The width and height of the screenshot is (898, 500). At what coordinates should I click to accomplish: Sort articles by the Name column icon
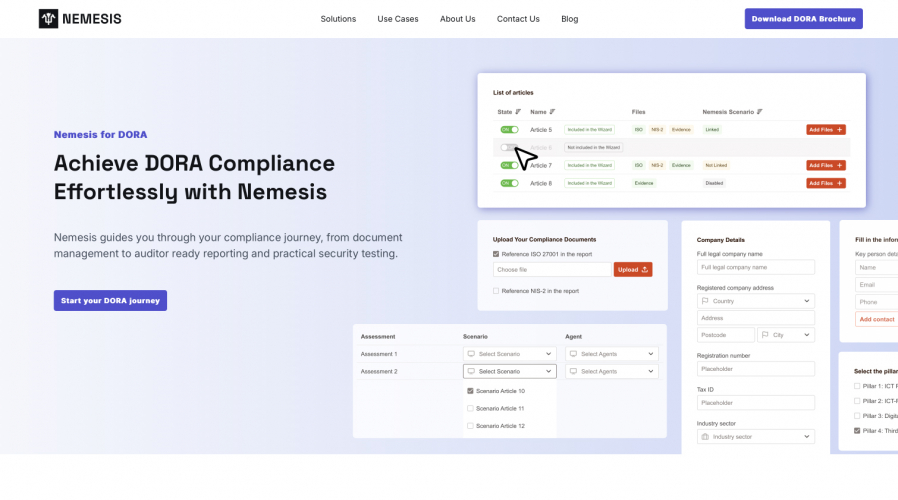point(552,112)
